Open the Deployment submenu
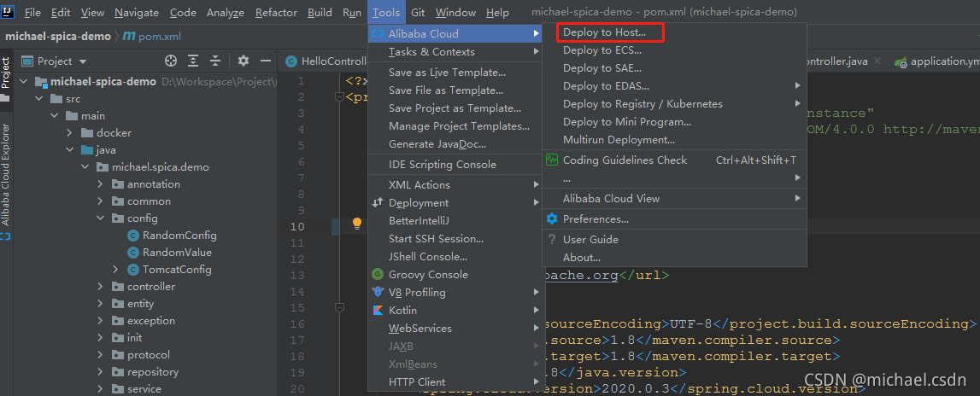The width and height of the screenshot is (980, 396). point(455,203)
